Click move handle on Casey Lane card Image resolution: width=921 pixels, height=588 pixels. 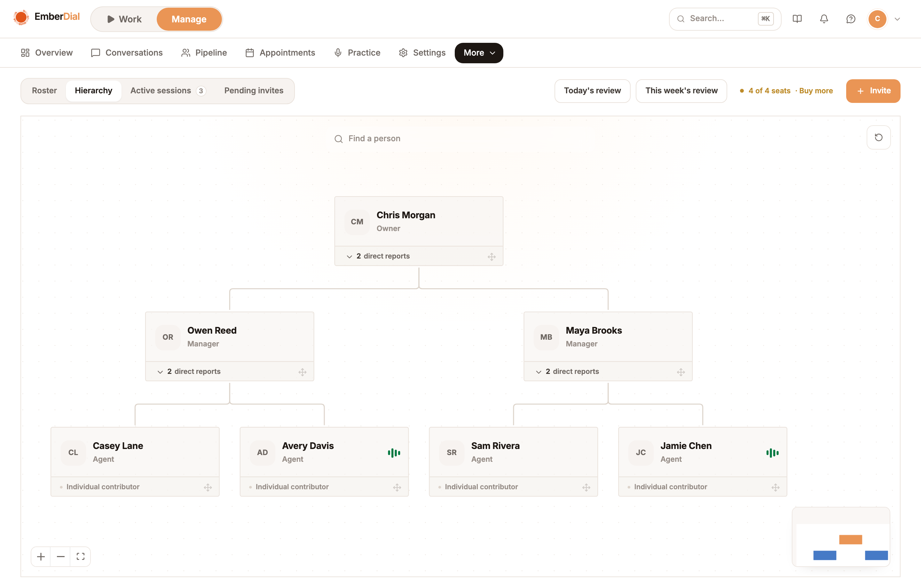(x=208, y=487)
